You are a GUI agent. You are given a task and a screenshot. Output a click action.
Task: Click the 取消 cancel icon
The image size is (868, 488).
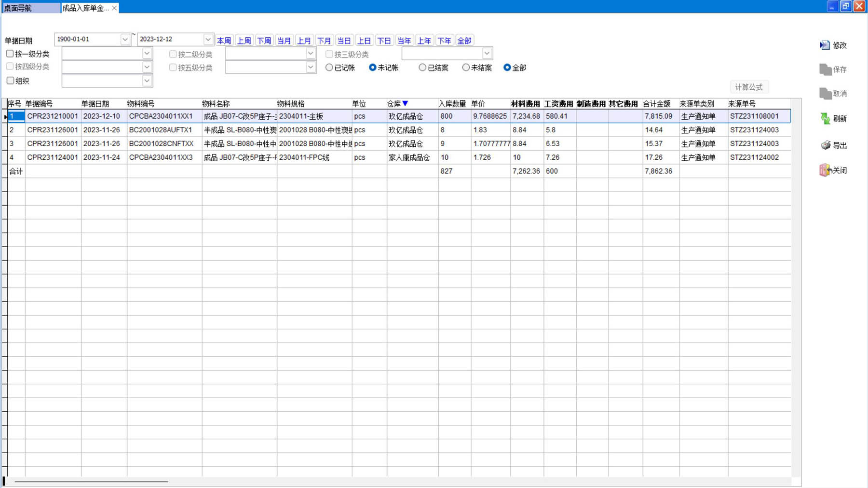[825, 94]
